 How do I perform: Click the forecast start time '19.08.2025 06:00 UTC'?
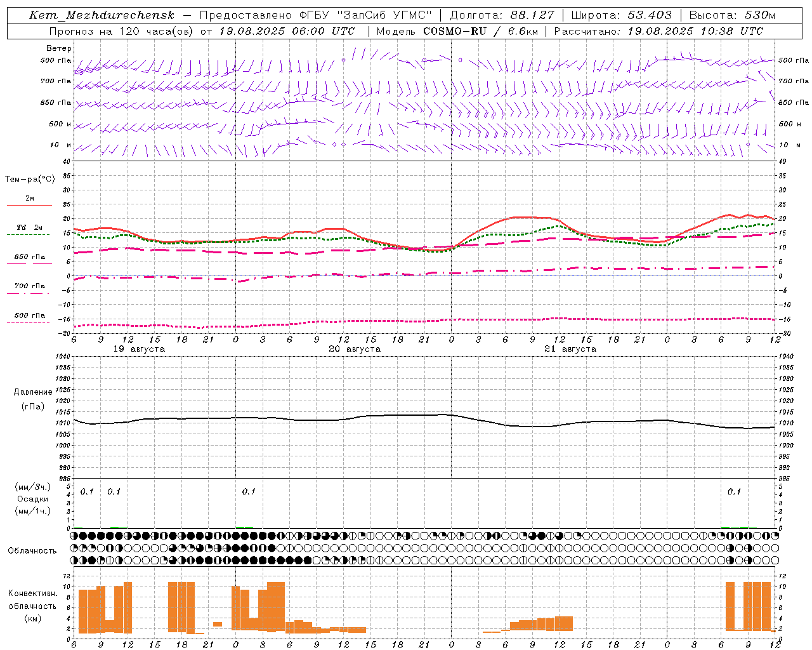pyautogui.click(x=287, y=31)
